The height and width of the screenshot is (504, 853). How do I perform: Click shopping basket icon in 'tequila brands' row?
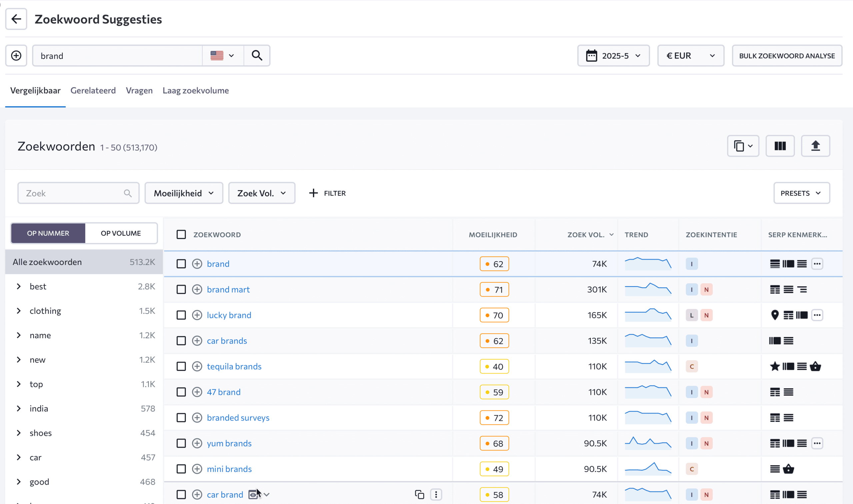pyautogui.click(x=815, y=367)
